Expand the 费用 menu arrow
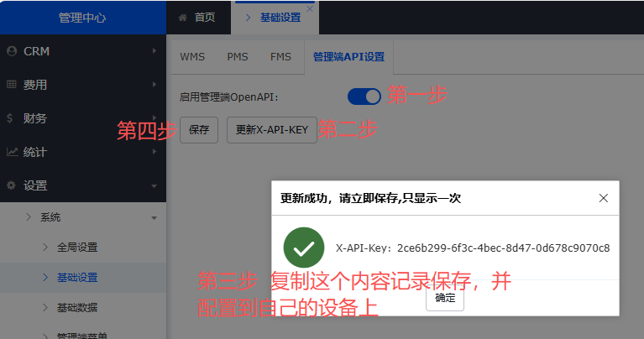The width and height of the screenshot is (644, 339). point(154,85)
